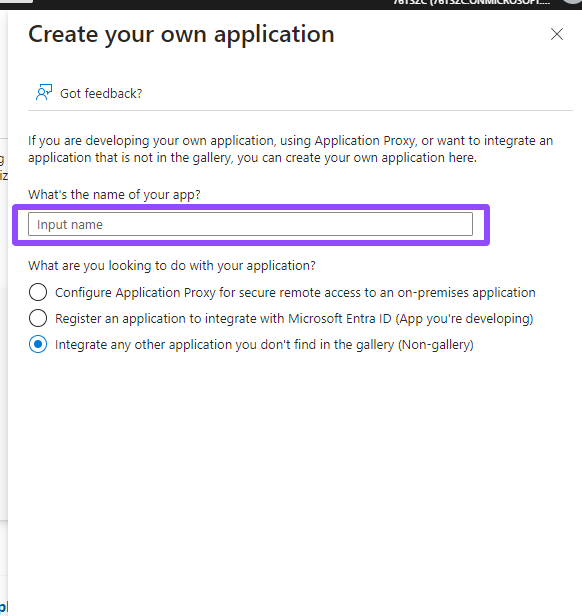This screenshot has height=616, width=582.
Task: Select Configure Application Proxy radio button
Action: tap(38, 292)
